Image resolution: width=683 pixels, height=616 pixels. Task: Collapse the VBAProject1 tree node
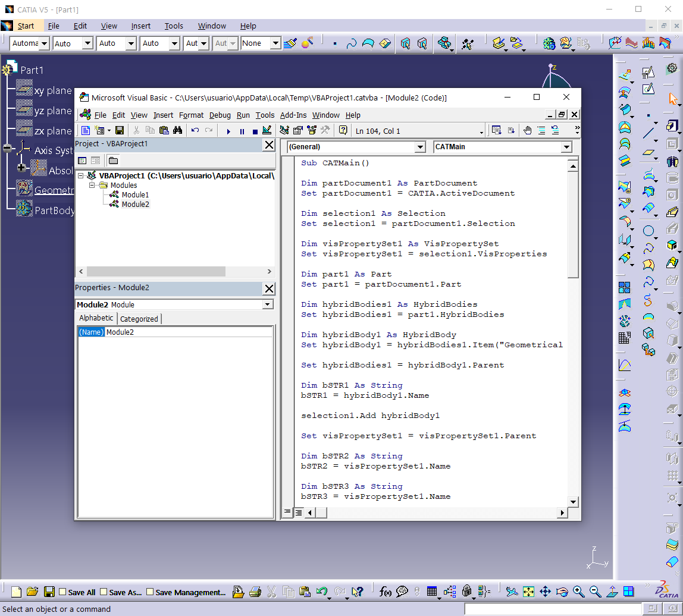(x=80, y=175)
